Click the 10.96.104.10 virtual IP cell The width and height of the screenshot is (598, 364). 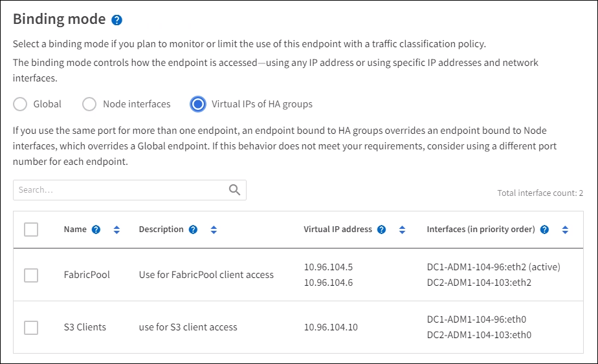point(331,327)
